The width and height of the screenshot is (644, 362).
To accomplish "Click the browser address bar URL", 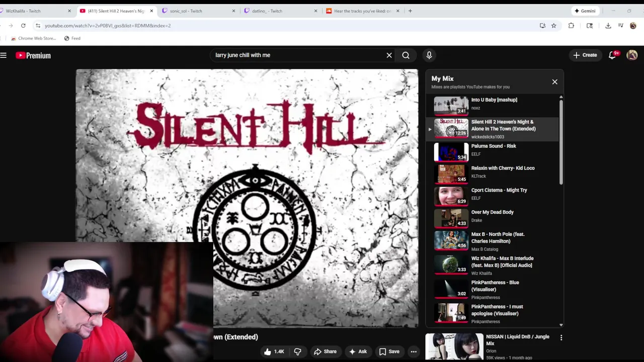I will pyautogui.click(x=107, y=26).
